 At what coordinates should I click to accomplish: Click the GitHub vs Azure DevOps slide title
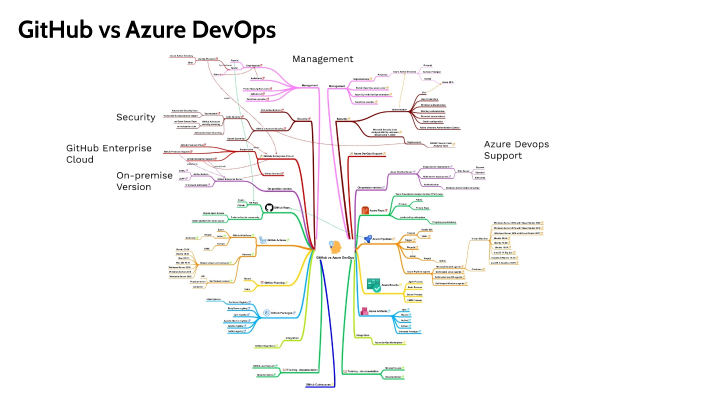pos(147,30)
